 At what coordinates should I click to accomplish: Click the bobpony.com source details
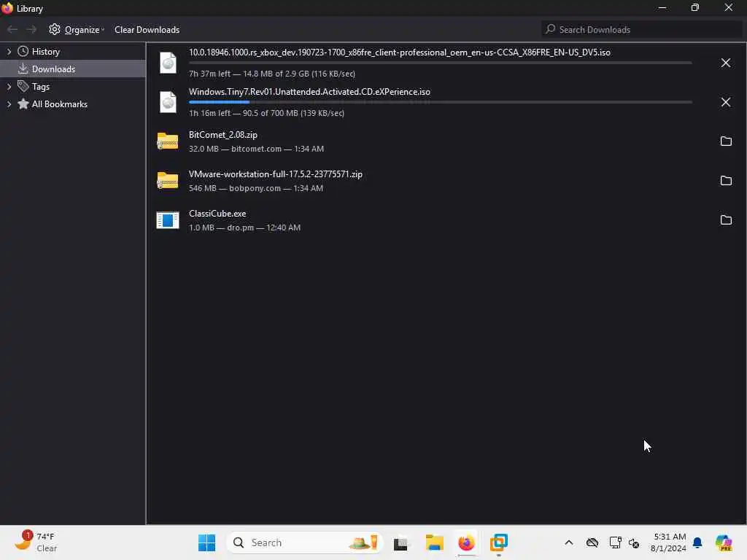(x=256, y=189)
